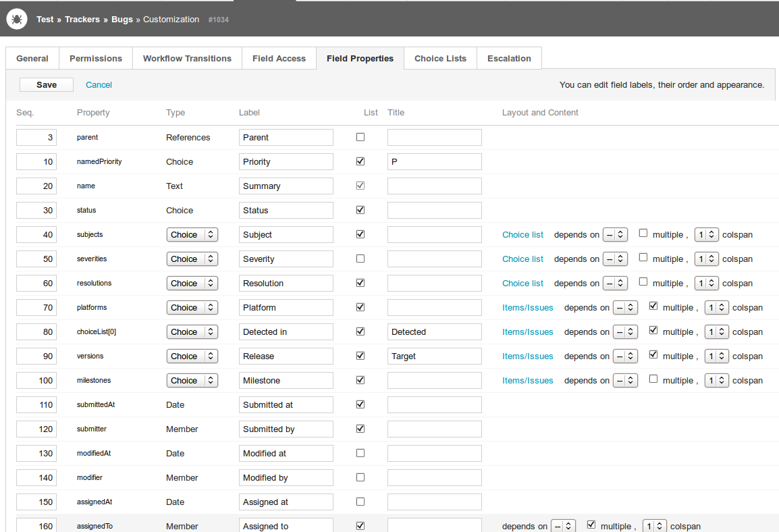Open Items/Issues link for platforms row

528,307
